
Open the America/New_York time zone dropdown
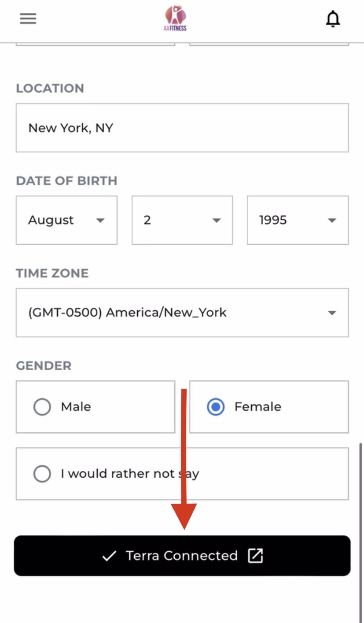click(x=182, y=313)
